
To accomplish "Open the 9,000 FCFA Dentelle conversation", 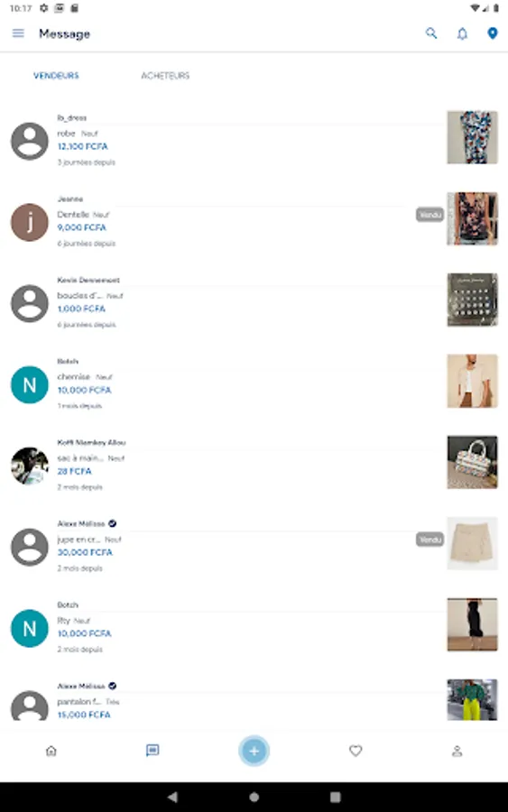I will pos(254,221).
